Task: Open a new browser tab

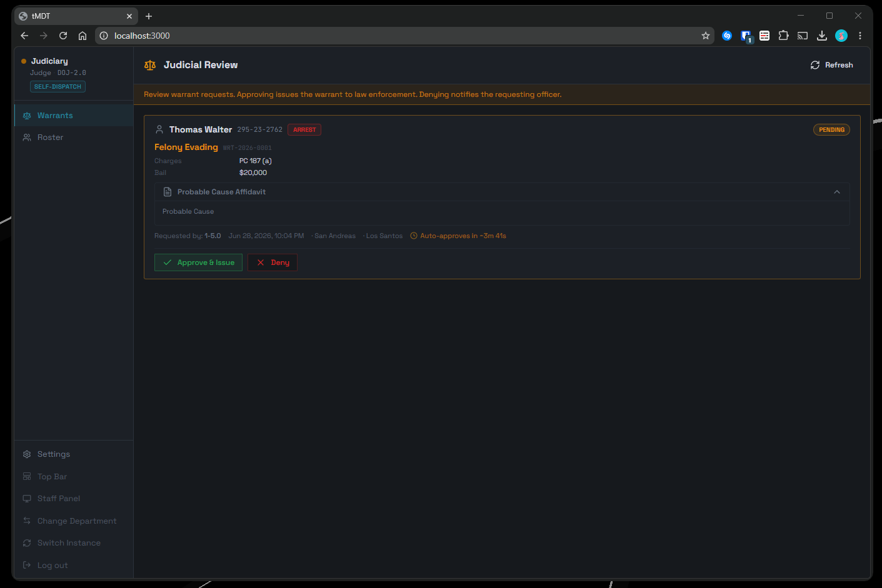Action: point(149,16)
